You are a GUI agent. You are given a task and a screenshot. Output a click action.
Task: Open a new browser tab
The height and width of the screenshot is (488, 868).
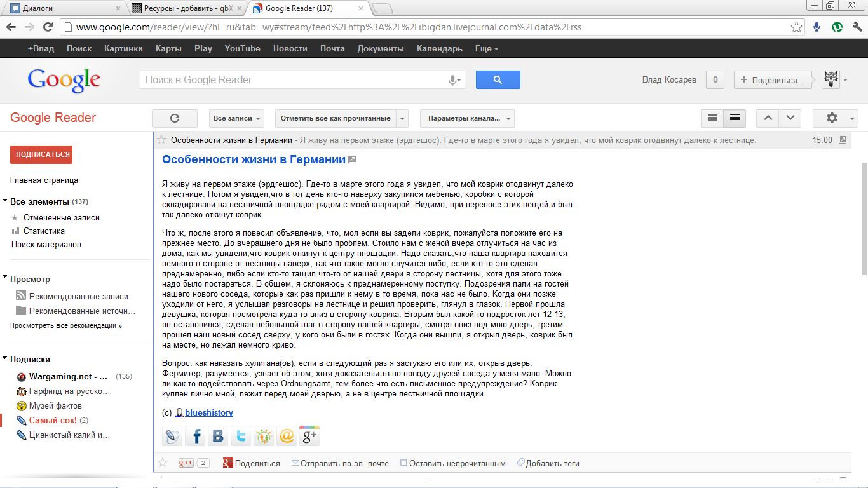click(382, 8)
